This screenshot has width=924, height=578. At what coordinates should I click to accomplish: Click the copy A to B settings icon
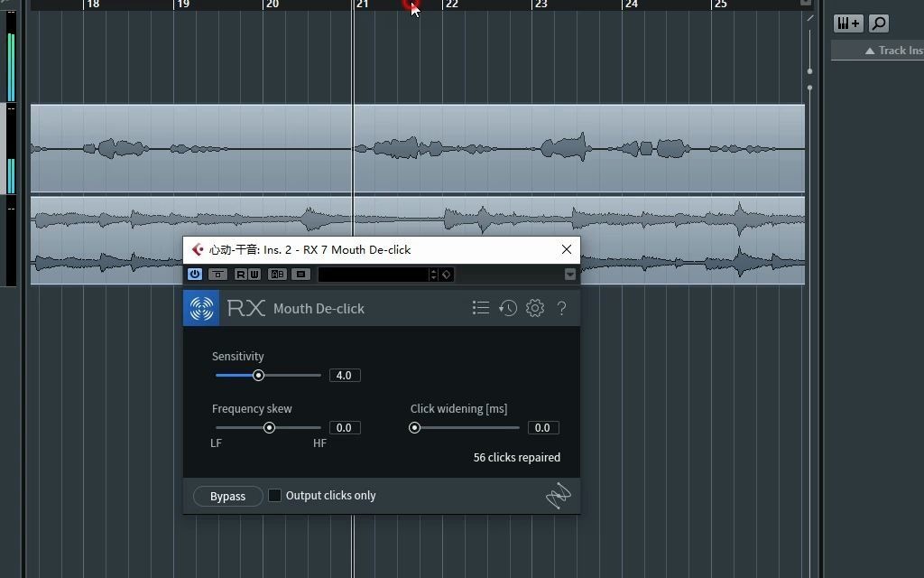[x=300, y=275]
